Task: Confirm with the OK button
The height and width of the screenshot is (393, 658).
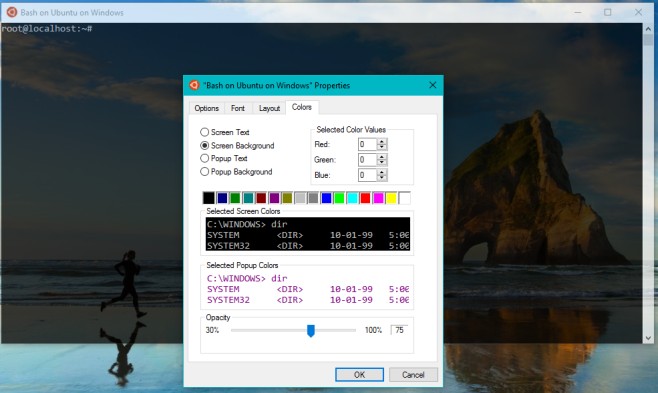Action: point(359,375)
